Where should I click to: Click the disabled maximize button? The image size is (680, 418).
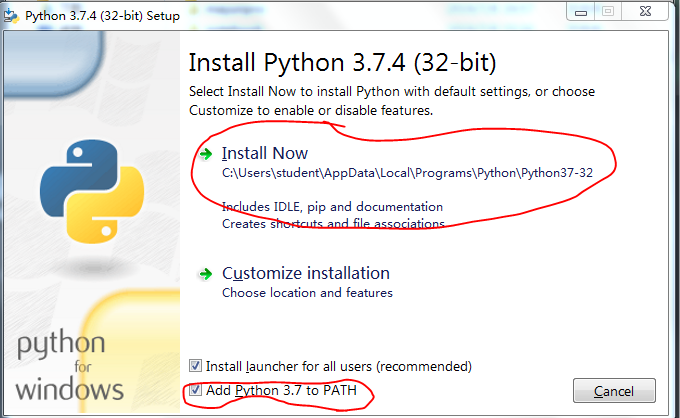pyautogui.click(x=608, y=12)
